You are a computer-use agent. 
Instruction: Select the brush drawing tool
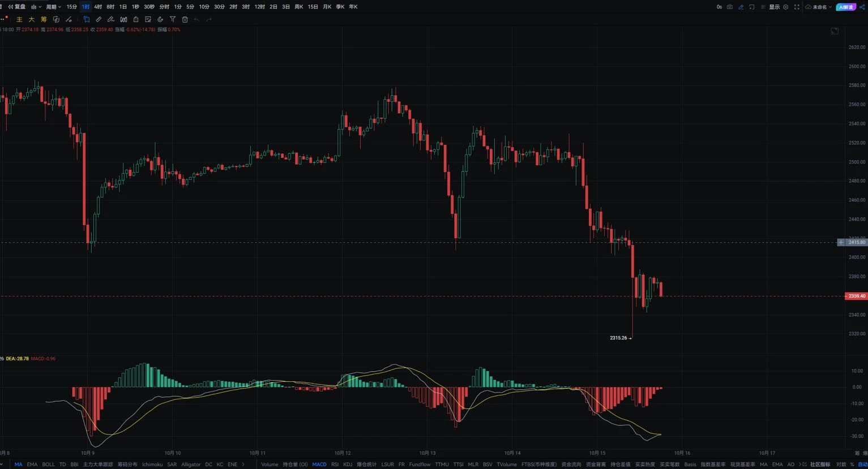(x=111, y=19)
